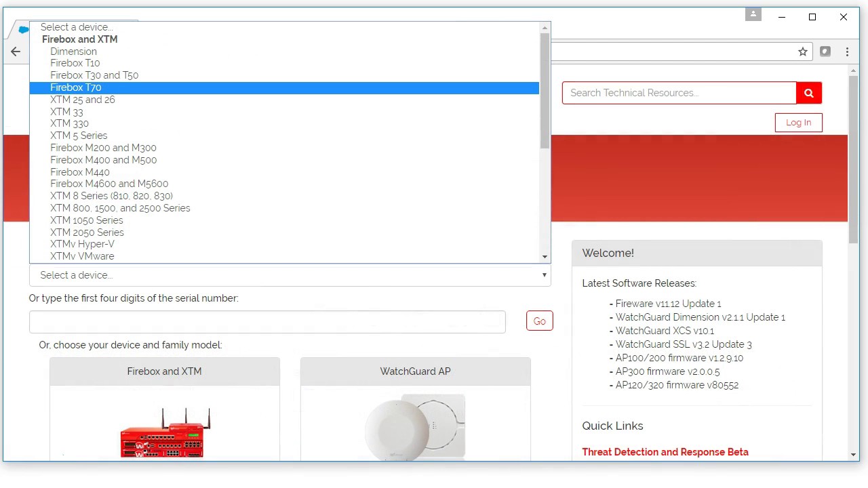Click WatchGuard Dimension v2.1.1 Update 1
Screen dimensions: 868x488
700,317
